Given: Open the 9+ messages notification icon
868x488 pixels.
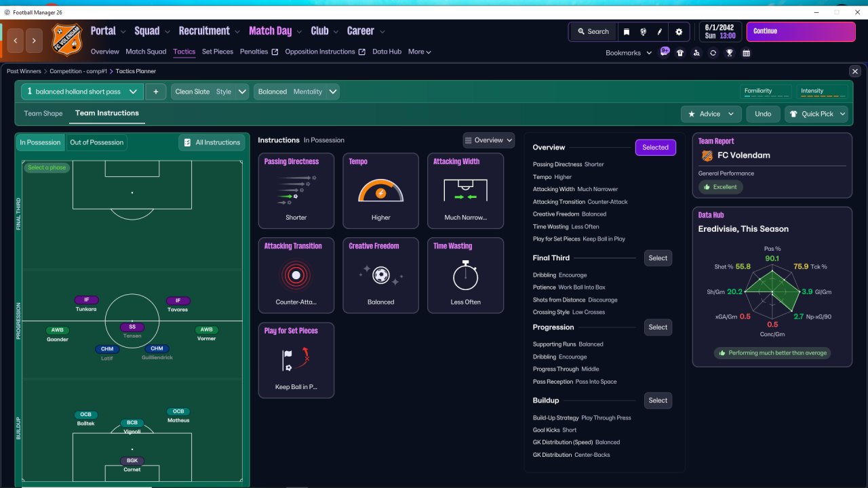Looking at the screenshot, I should [665, 52].
